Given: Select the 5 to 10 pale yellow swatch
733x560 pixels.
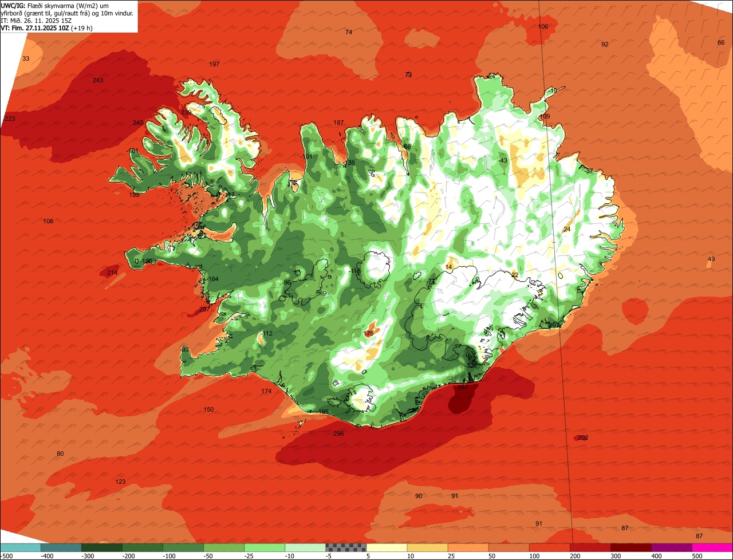Looking at the screenshot, I should (387, 547).
